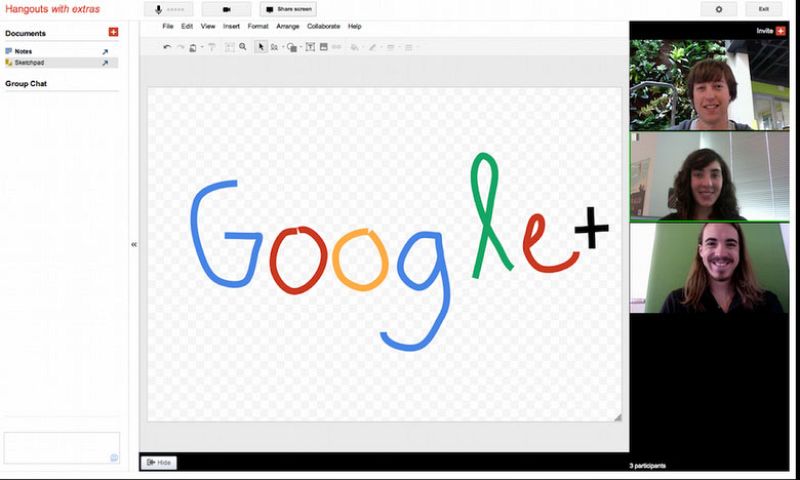
Task: Click the Share screen button
Action: click(x=287, y=9)
